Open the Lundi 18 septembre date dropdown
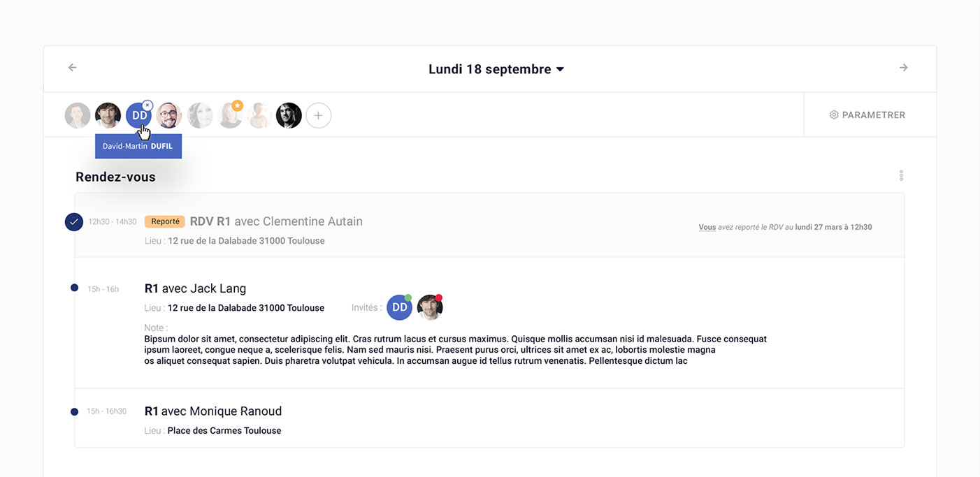Image resolution: width=980 pixels, height=477 pixels. (496, 69)
